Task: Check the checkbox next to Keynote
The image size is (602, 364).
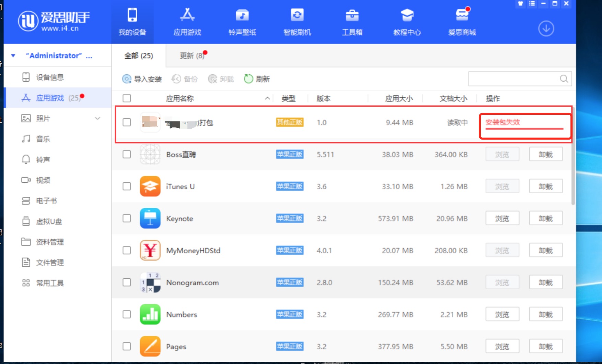Action: [x=126, y=218]
